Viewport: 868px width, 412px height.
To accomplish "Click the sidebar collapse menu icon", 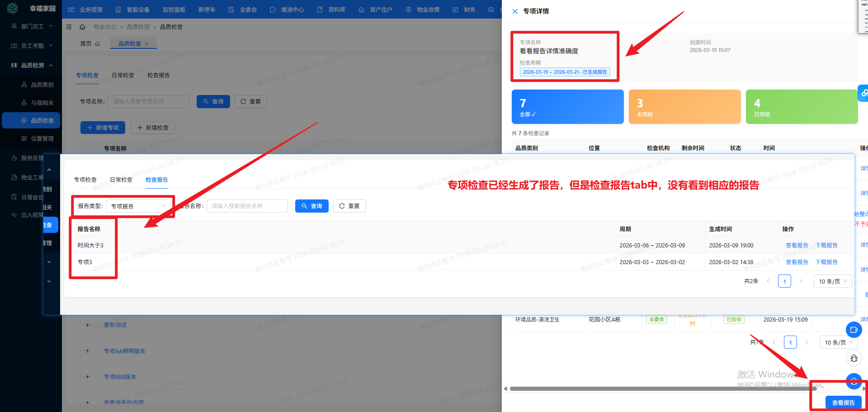I will tap(69, 27).
